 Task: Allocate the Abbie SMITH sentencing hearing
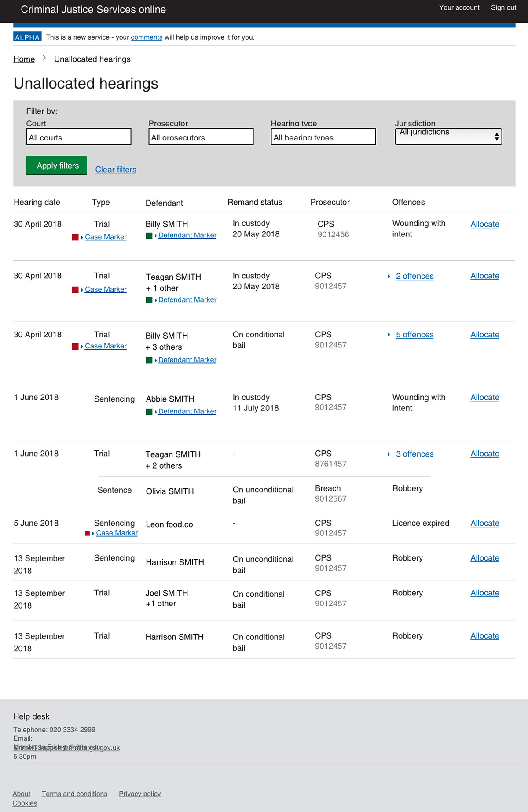(x=484, y=398)
